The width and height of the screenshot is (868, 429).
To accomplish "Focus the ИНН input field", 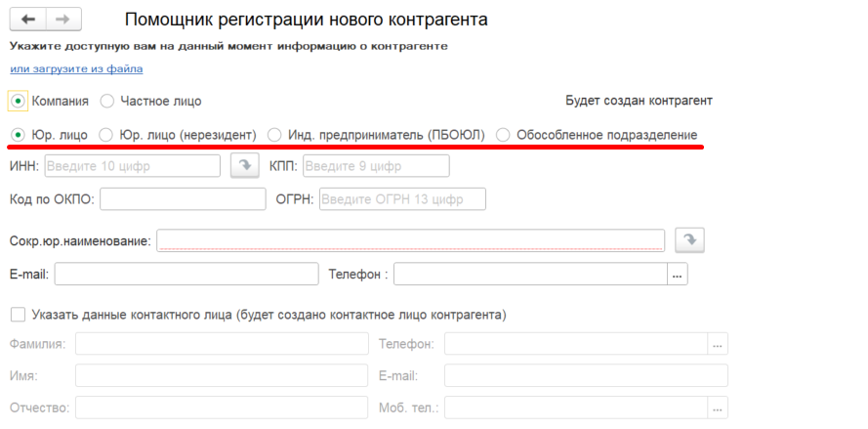I will point(133,166).
